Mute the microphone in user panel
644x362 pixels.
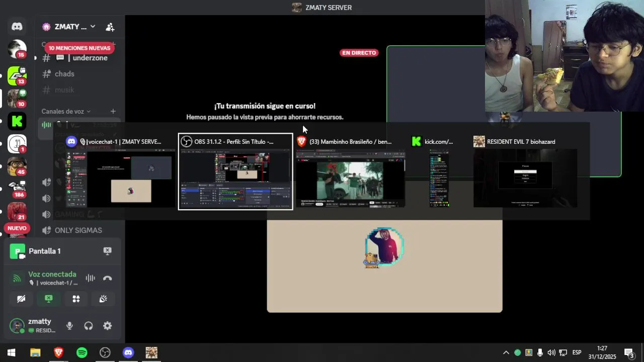[x=69, y=326]
